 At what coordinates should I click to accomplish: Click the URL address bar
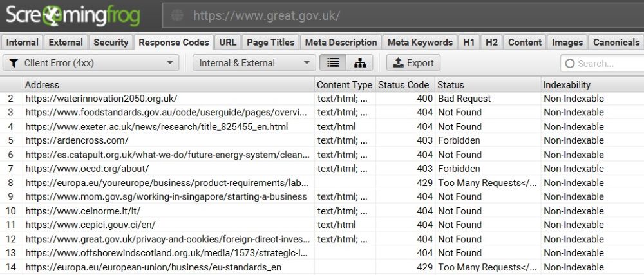pyautogui.click(x=403, y=15)
